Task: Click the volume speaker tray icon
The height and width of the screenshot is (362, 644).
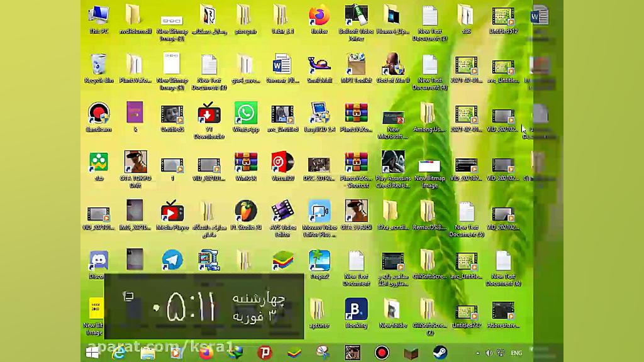Action: point(489,353)
